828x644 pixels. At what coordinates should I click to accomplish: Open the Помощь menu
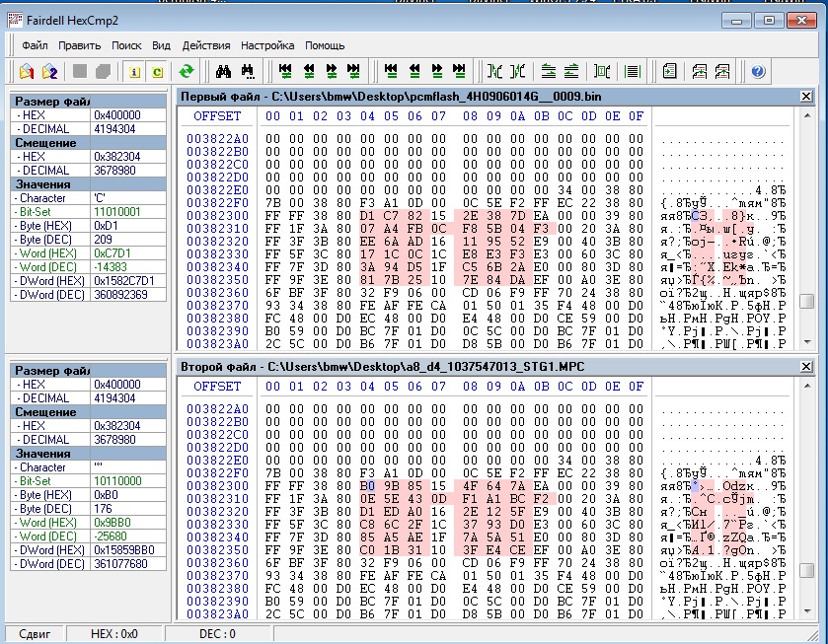[325, 45]
